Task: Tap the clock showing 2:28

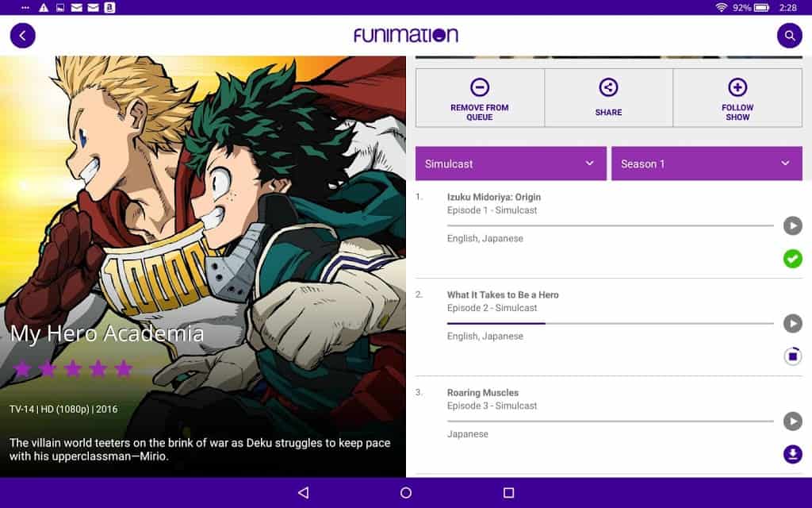Action: coord(787,7)
